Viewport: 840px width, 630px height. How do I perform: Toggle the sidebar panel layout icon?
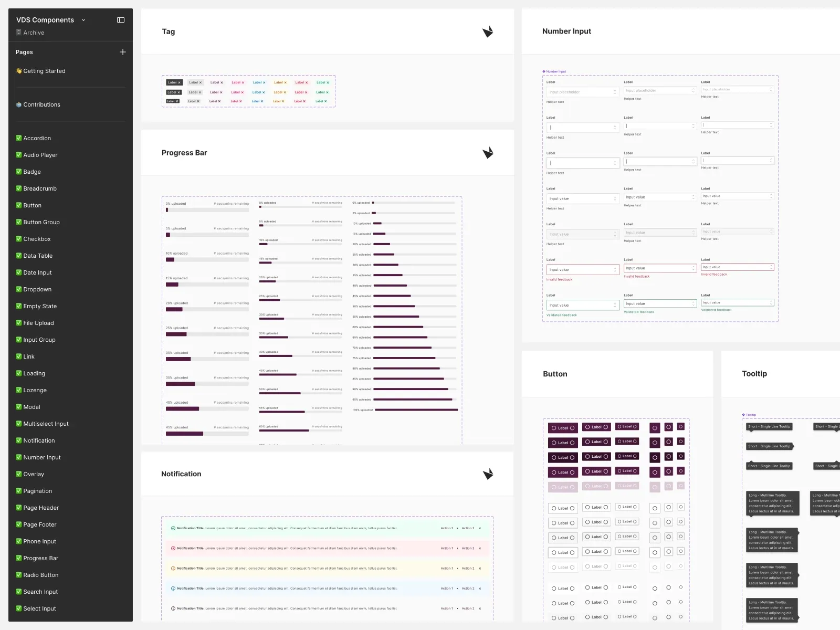click(121, 20)
